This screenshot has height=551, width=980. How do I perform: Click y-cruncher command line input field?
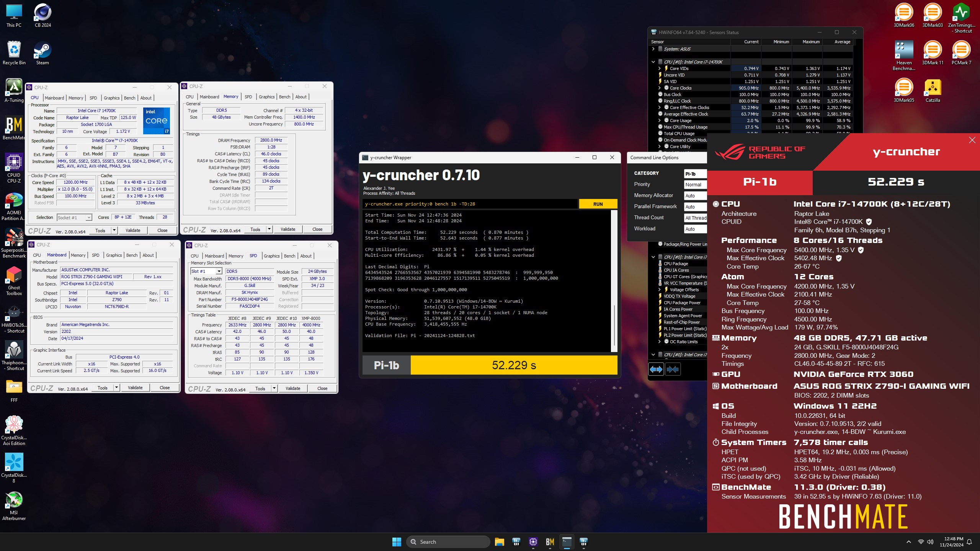coord(470,204)
